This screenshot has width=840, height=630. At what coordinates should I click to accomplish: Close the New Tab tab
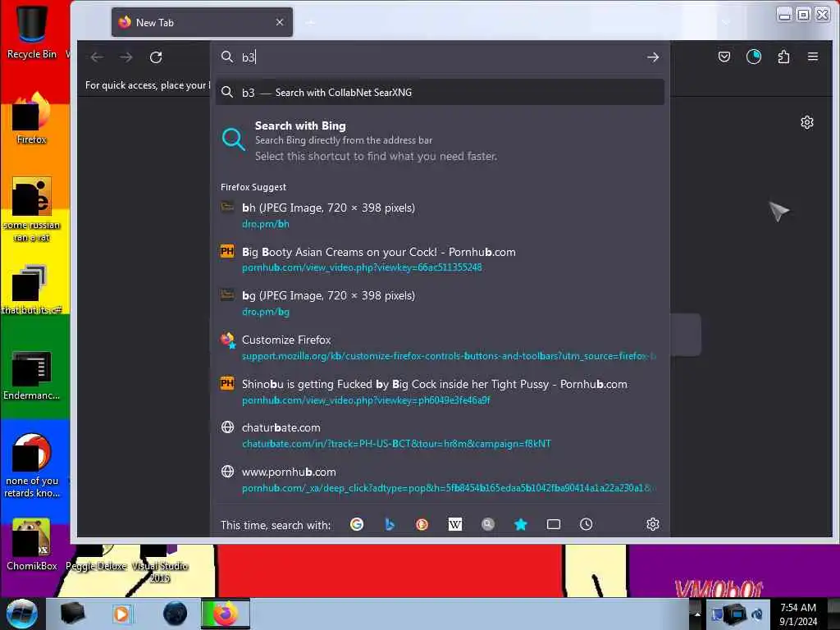(x=280, y=22)
